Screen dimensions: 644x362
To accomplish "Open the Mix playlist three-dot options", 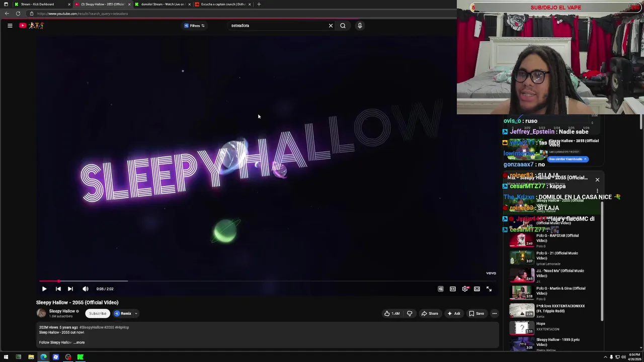I will pyautogui.click(x=597, y=192).
